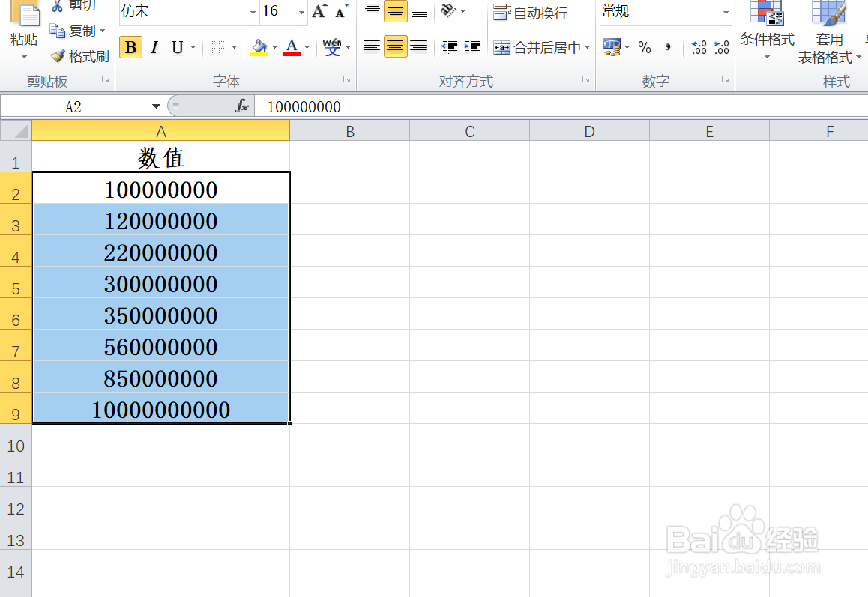This screenshot has height=597, width=868.
Task: Increase decimal places
Action: pos(699,48)
